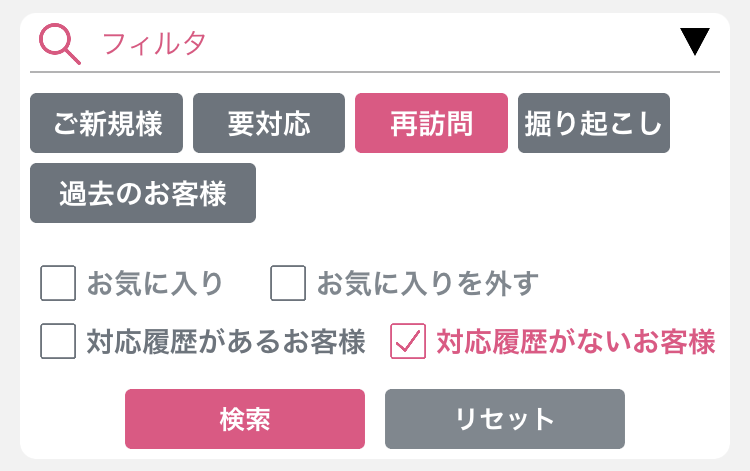Screen dimensions: 750x471
Task: Click the pink 対応履歴がないお客様 label
Action: 576,341
